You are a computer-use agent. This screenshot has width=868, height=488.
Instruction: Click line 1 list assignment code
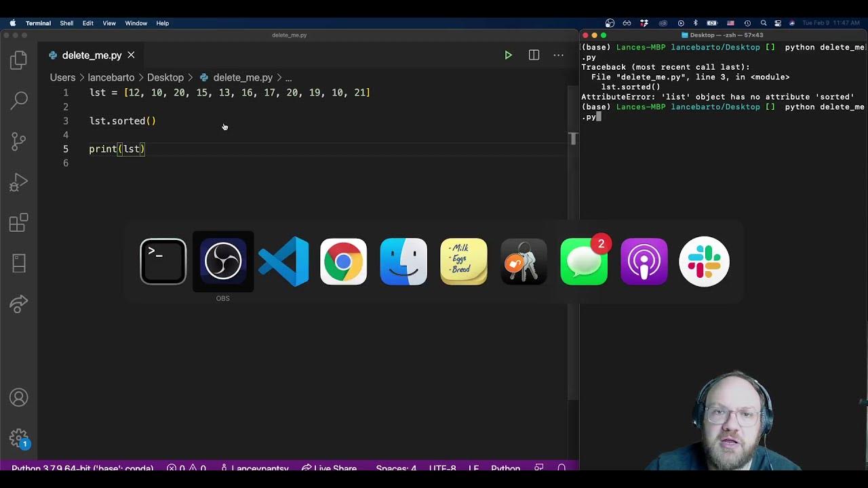click(230, 93)
